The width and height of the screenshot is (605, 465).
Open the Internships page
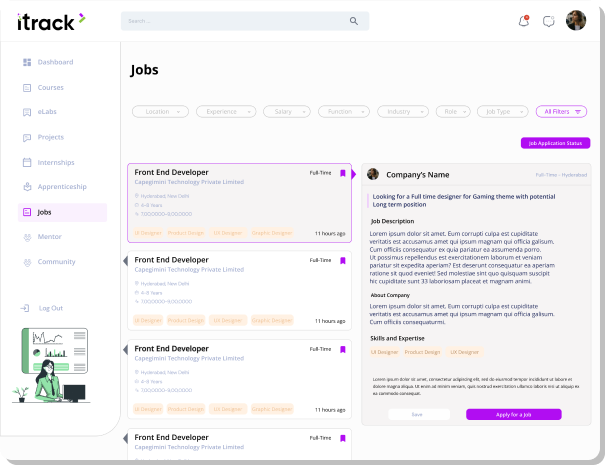56,162
